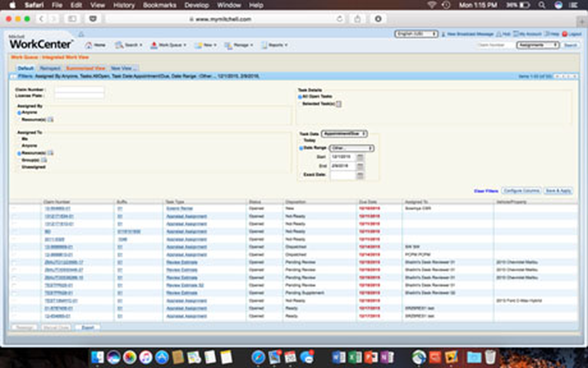
Task: Select Assigned To Anyone radio button
Action: coord(19,146)
